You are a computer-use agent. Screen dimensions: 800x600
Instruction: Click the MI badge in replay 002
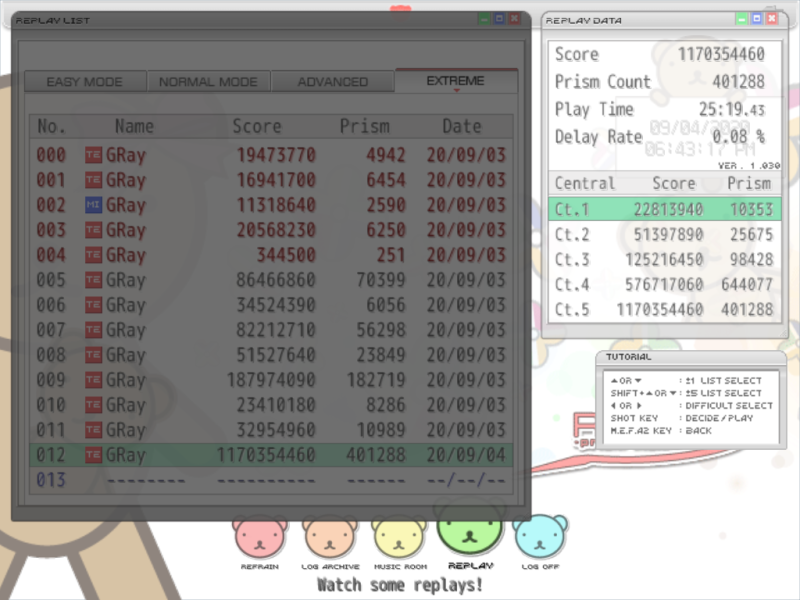(93, 205)
